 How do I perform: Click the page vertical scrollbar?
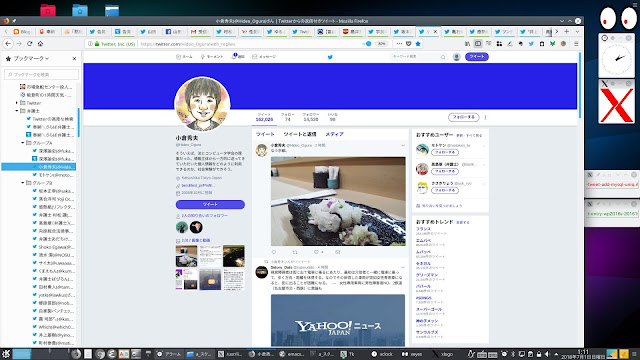tap(580, 86)
